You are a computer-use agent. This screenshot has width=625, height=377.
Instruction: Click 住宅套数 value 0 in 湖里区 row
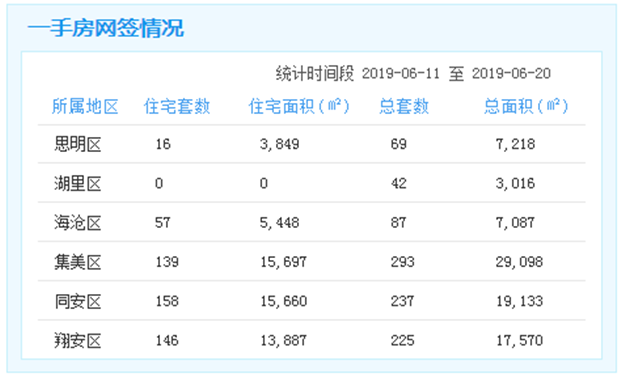click(159, 183)
